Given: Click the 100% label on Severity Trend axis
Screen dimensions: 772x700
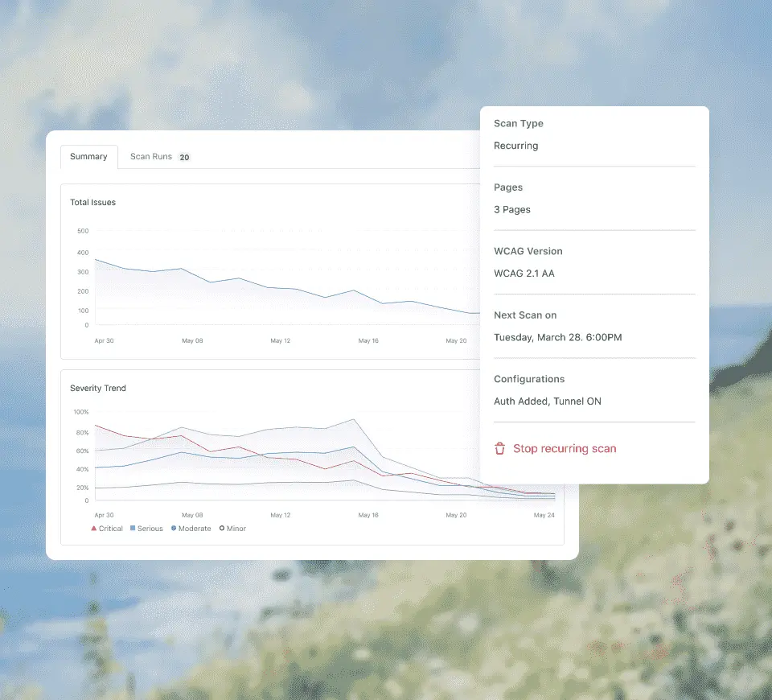Looking at the screenshot, I should tap(81, 412).
